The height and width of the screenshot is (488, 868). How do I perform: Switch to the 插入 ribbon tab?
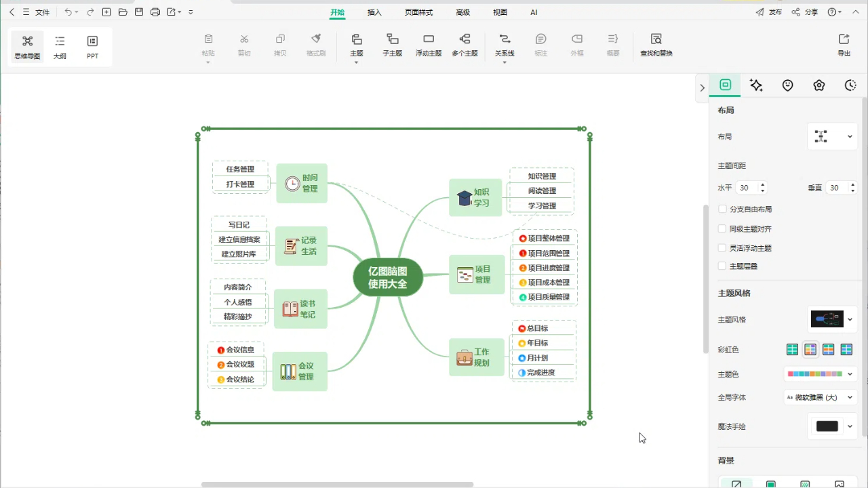click(374, 12)
